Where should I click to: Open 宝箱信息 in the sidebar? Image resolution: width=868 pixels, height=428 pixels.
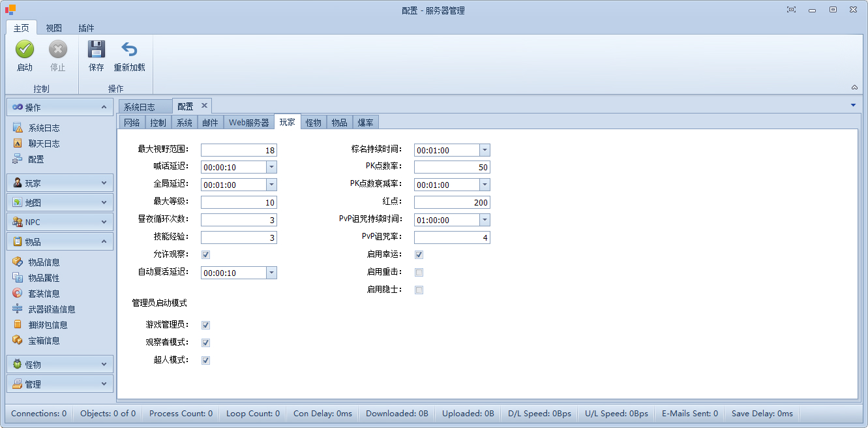44,341
